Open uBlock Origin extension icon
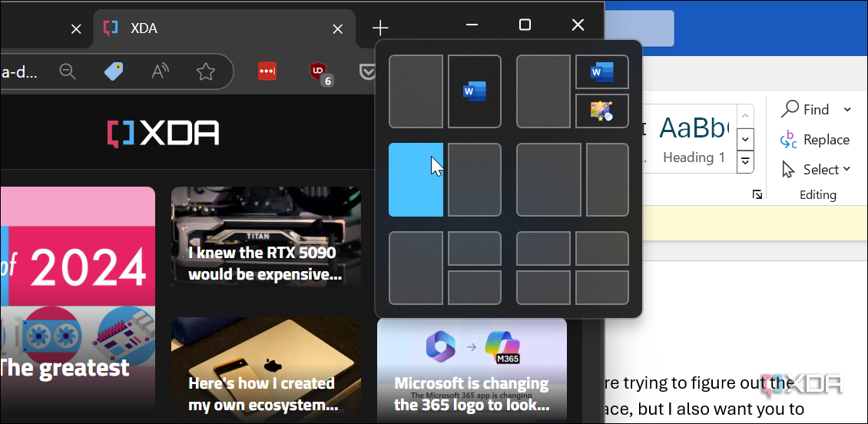 [320, 72]
